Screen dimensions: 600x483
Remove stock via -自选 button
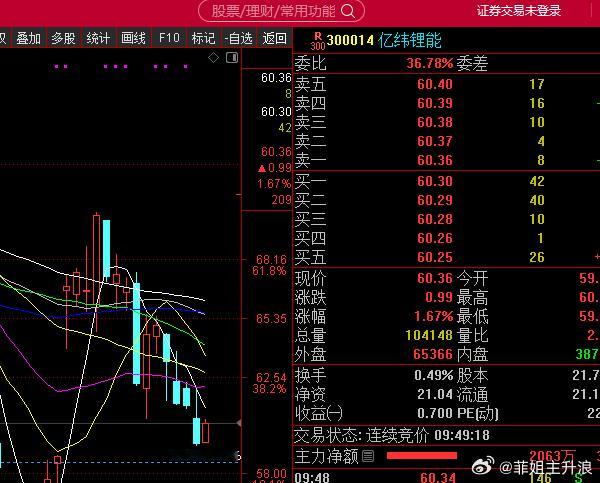(x=238, y=38)
